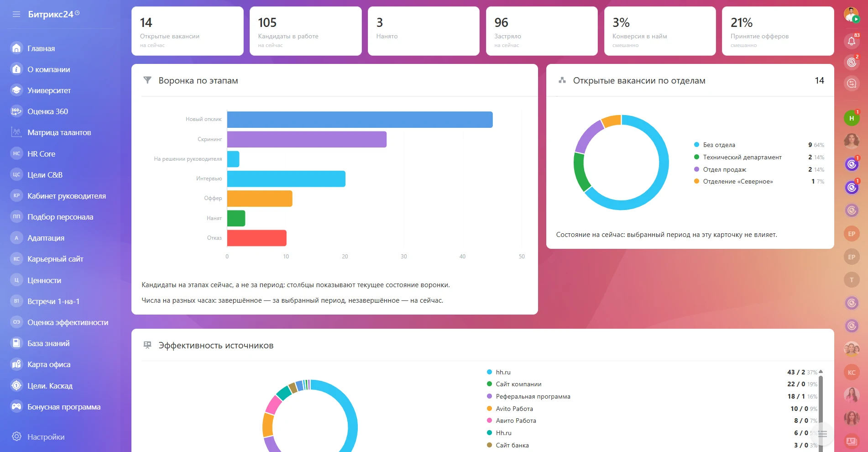
Task: Open the green Н avatar in the right panel
Action: pos(852,118)
